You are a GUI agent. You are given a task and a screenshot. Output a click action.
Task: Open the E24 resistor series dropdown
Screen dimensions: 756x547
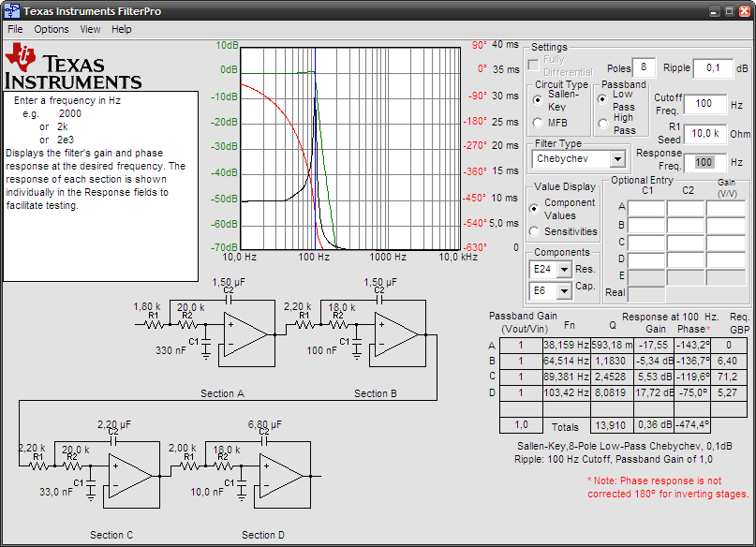(x=564, y=270)
